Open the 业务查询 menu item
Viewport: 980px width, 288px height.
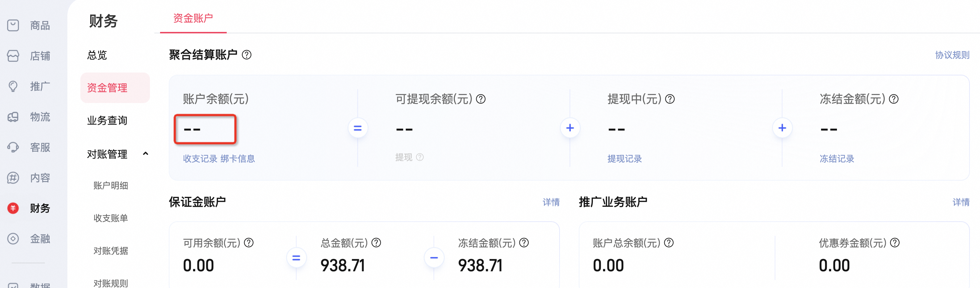107,121
